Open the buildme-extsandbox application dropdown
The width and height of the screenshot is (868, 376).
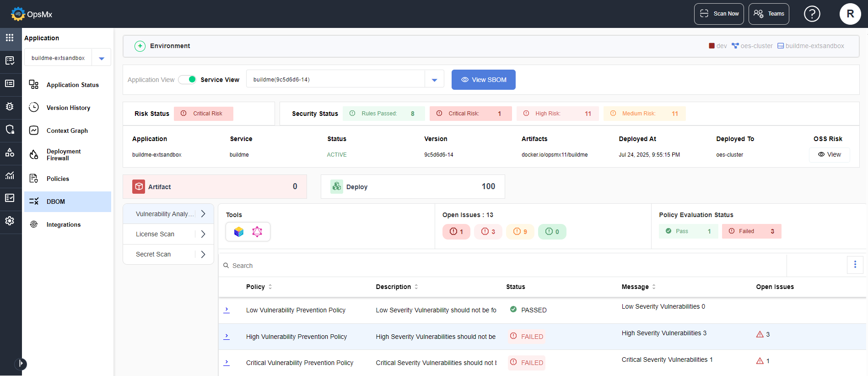[102, 58]
